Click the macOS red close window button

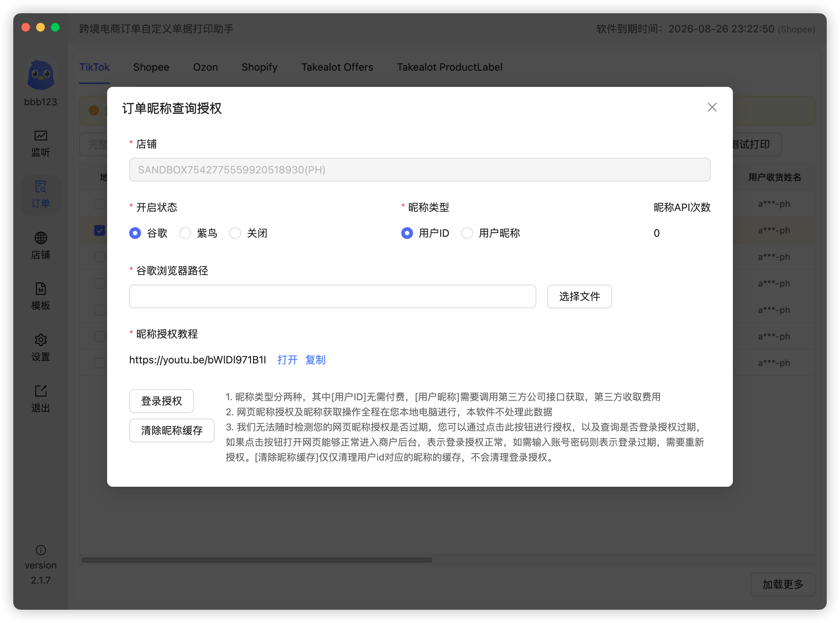26,28
